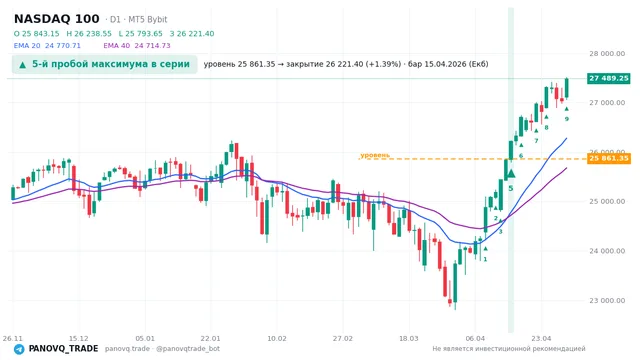640x360 pixels.
Task: Click the low value 'L 25 793.65'
Action: coord(140,33)
